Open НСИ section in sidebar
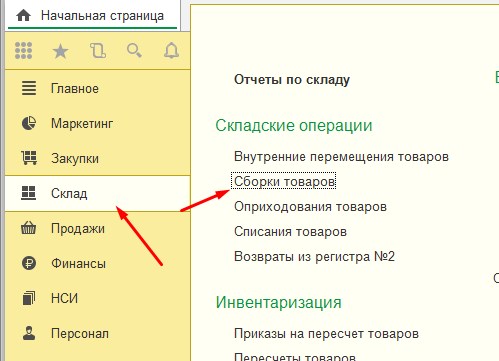Image resolution: width=499 pixels, height=361 pixels. click(98, 298)
